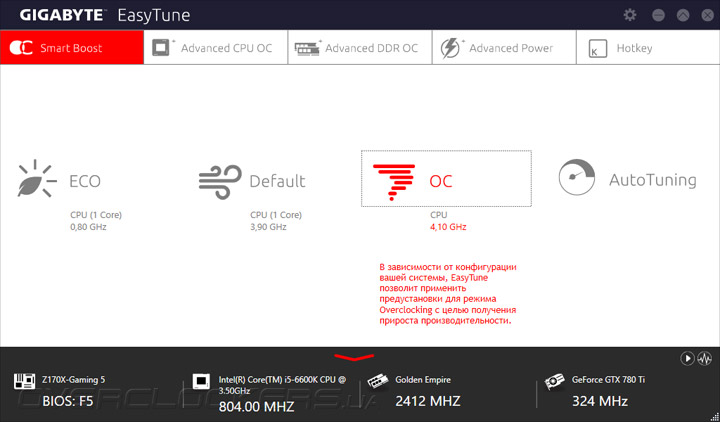720x422 pixels.
Task: Click the memory module icon near Golden Empire
Action: point(377,381)
